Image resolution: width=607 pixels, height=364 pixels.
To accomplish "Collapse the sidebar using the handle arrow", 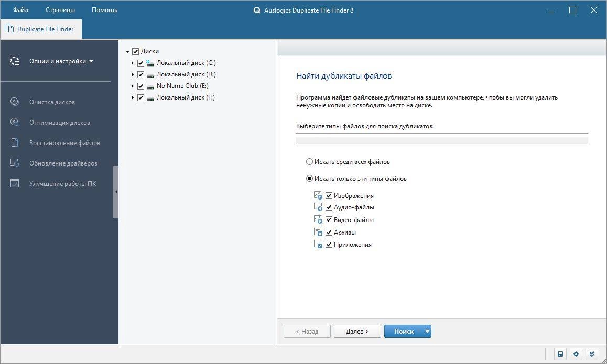I will click(116, 192).
